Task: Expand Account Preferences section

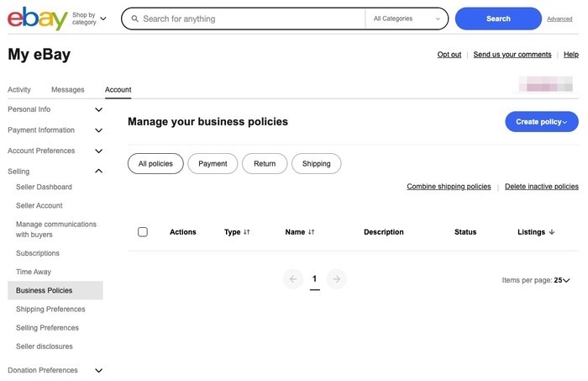Action: 55,151
